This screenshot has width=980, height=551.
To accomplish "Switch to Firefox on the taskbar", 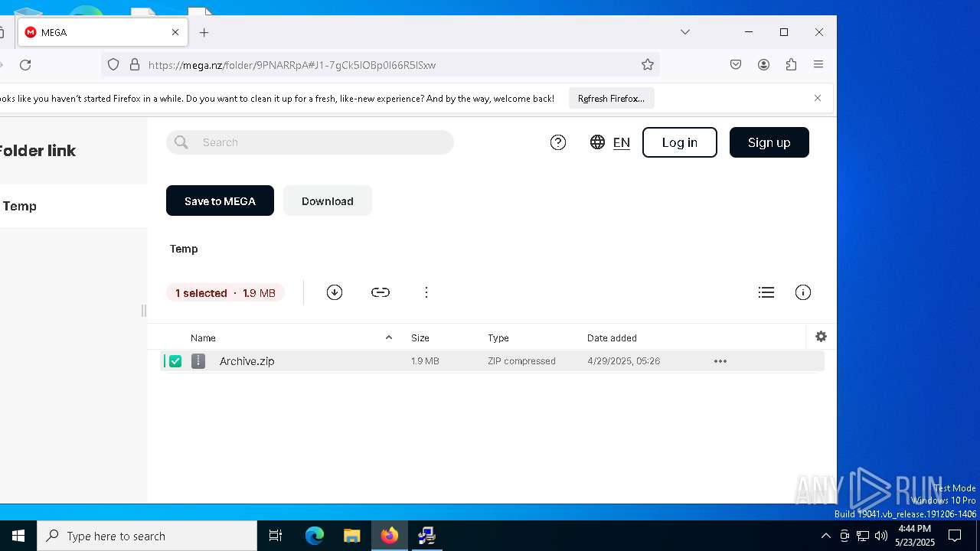I will (x=389, y=536).
